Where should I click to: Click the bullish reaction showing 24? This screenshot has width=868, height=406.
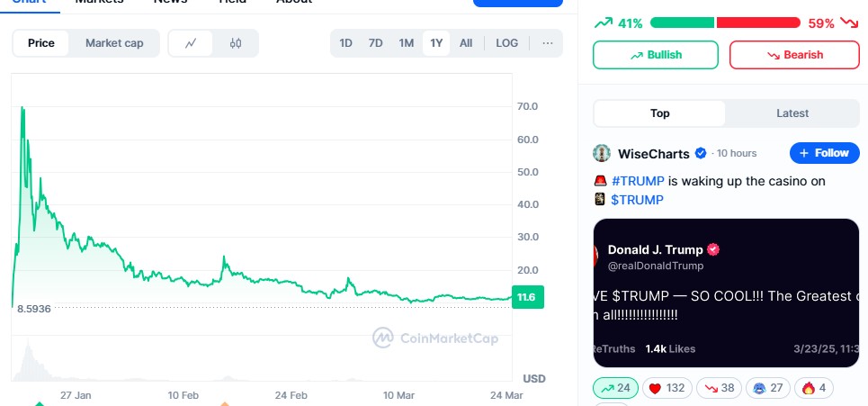(x=616, y=388)
